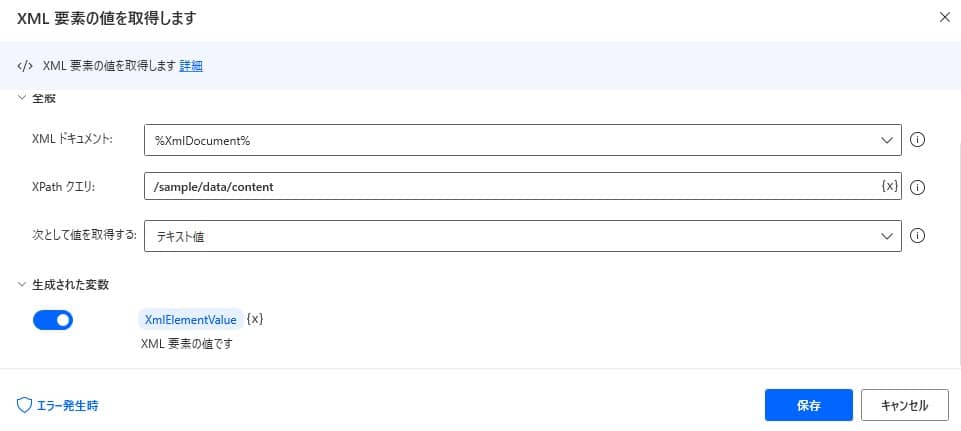Disable the XmlElementValue variable toggle
This screenshot has height=431, width=961.
(x=53, y=320)
